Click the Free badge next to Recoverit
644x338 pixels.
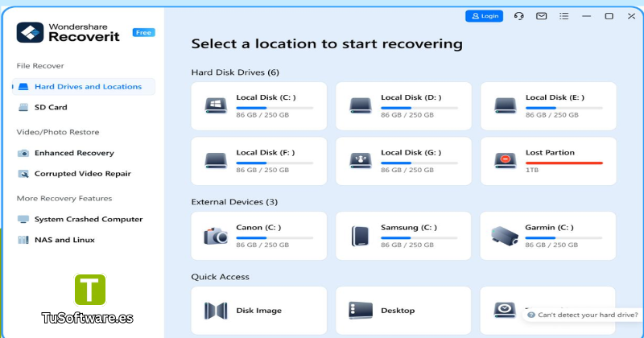(x=144, y=32)
